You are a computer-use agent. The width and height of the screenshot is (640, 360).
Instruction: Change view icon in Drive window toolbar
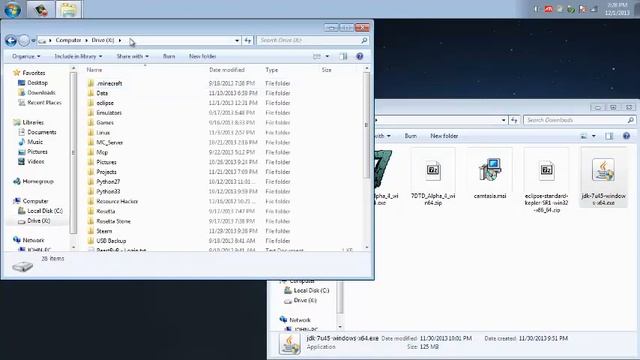click(317, 56)
